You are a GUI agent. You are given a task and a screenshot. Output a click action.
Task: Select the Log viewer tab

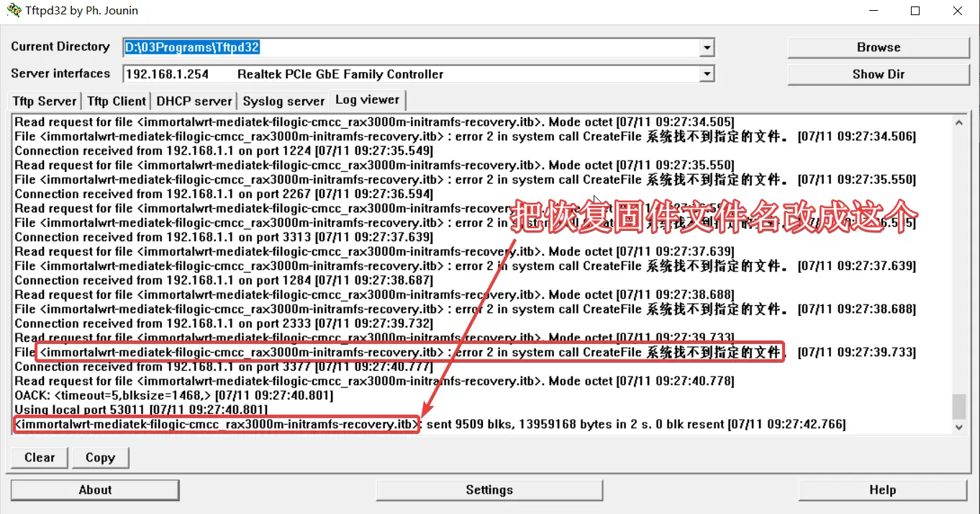pyautogui.click(x=367, y=100)
